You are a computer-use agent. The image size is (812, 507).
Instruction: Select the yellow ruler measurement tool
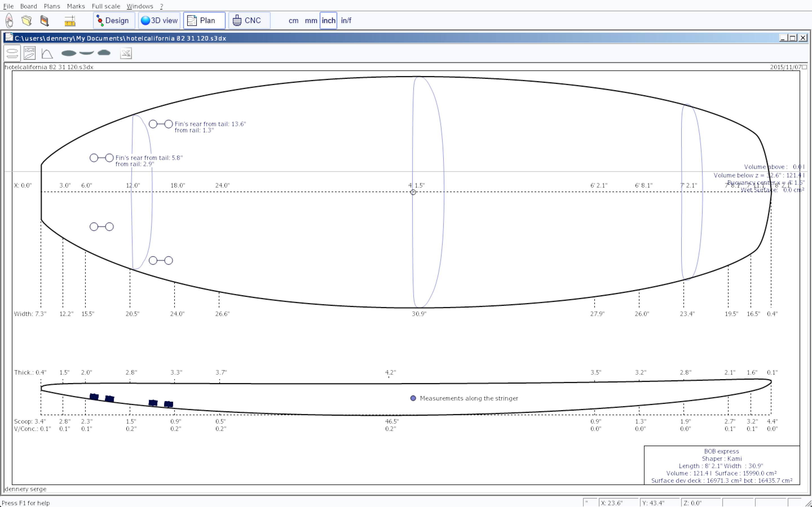[70, 21]
